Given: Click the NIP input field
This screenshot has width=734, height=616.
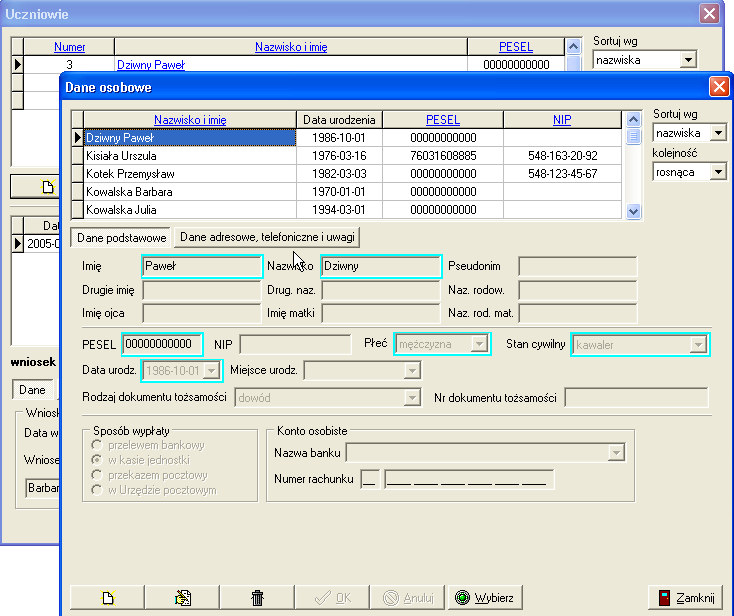Looking at the screenshot, I should [295, 345].
